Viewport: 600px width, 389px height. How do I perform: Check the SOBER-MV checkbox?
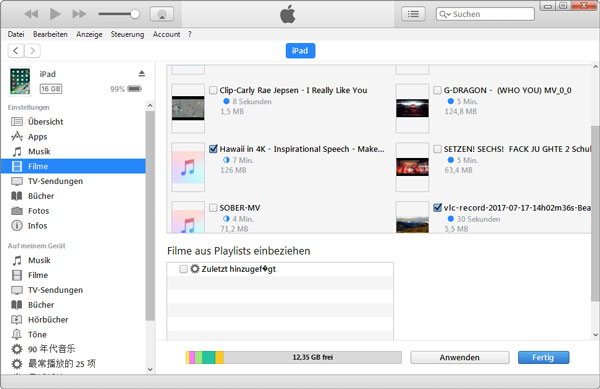coord(213,208)
